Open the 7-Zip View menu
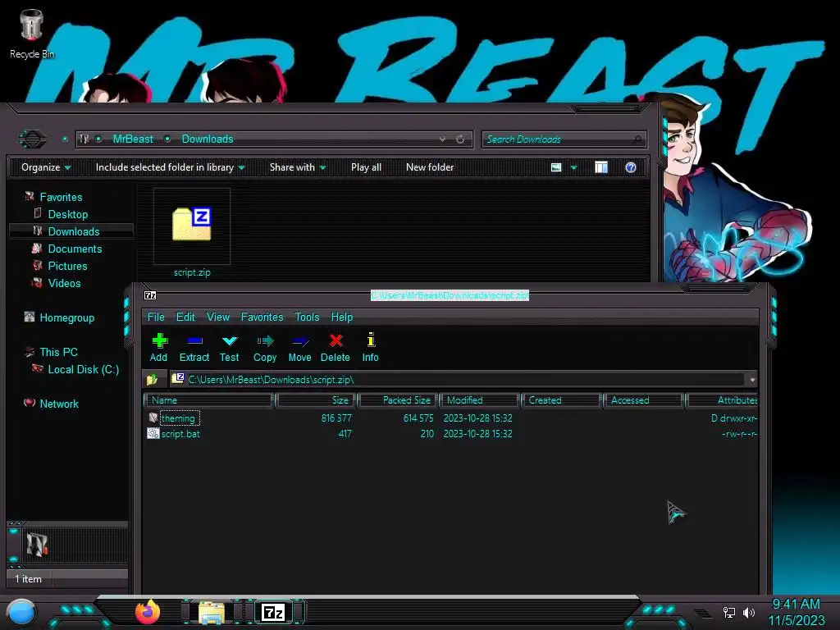Screen dimensions: 840x630 218,317
